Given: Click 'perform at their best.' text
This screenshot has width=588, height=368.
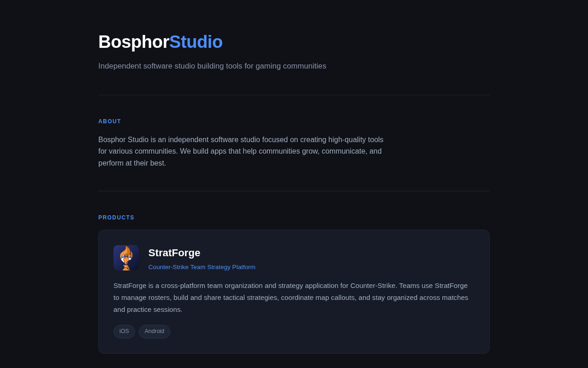Looking at the screenshot, I should tap(132, 163).
